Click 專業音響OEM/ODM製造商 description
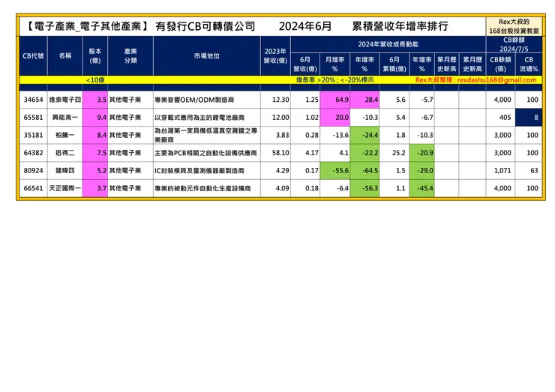Screen dimensions: 555x392 194,100
